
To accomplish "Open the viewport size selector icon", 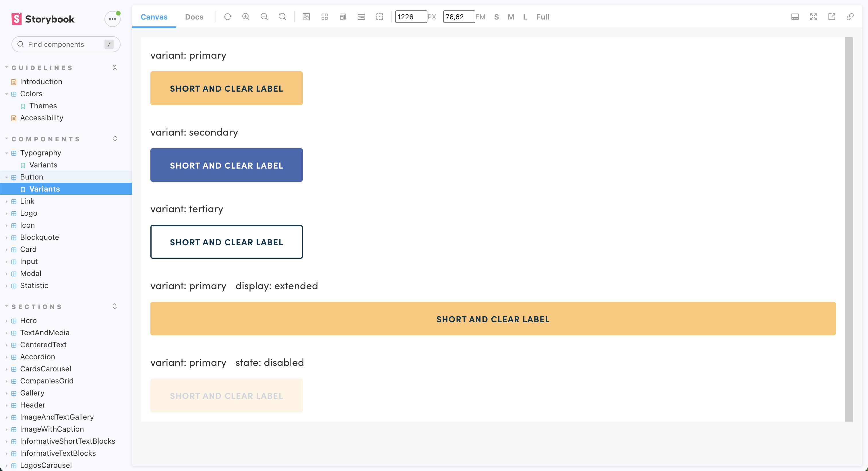I will coord(343,17).
